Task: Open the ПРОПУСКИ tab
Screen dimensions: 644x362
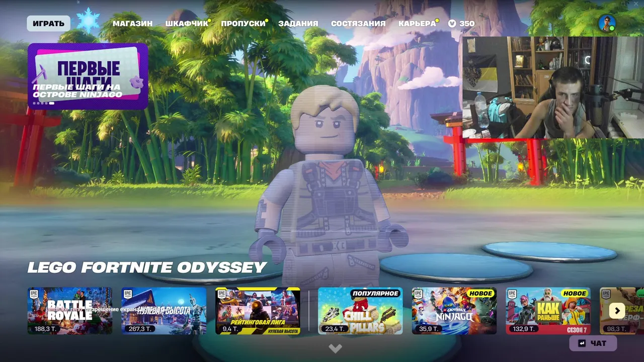Action: pyautogui.click(x=243, y=24)
